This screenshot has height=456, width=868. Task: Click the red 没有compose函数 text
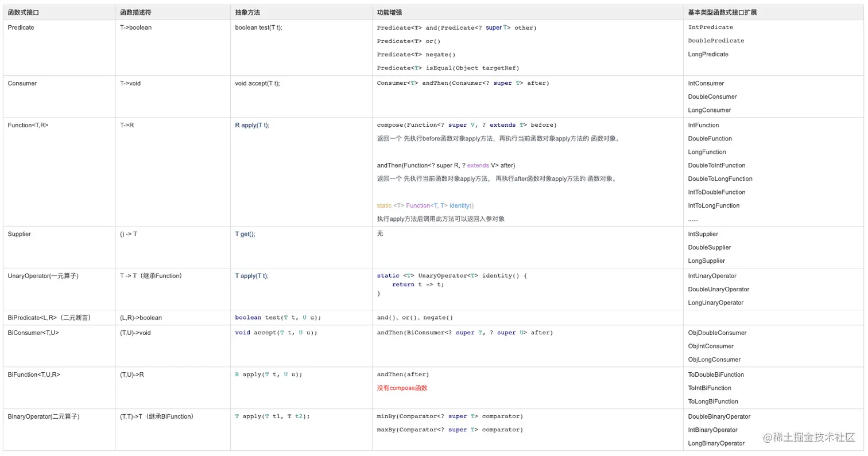(x=402, y=388)
